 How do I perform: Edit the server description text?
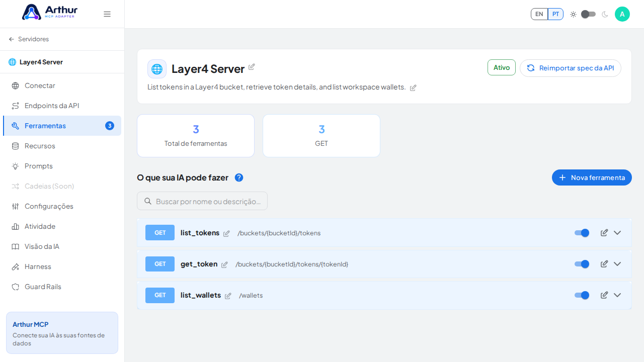point(413,87)
